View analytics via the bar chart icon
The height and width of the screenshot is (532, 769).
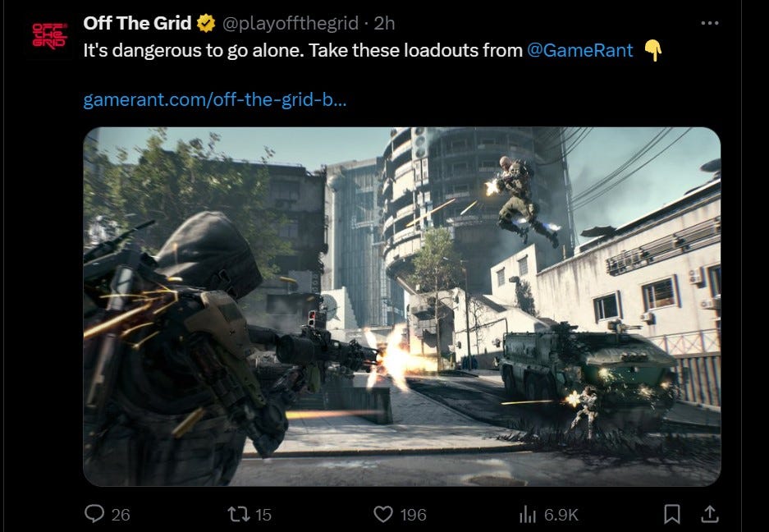point(527,514)
